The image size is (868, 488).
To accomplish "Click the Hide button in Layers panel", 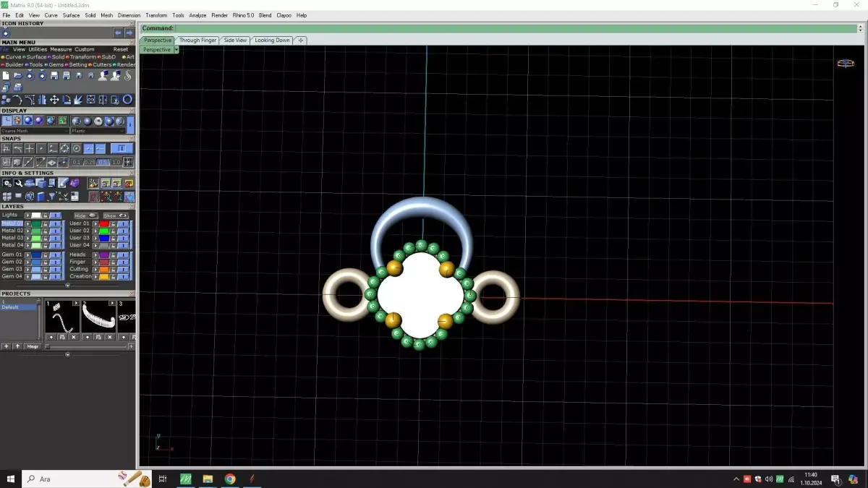I will [x=85, y=215].
